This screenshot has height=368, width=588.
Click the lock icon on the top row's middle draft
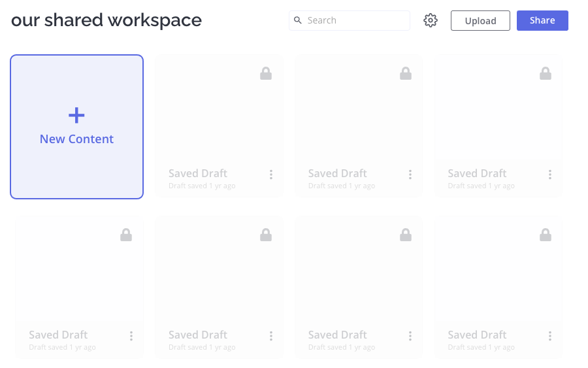(x=406, y=73)
